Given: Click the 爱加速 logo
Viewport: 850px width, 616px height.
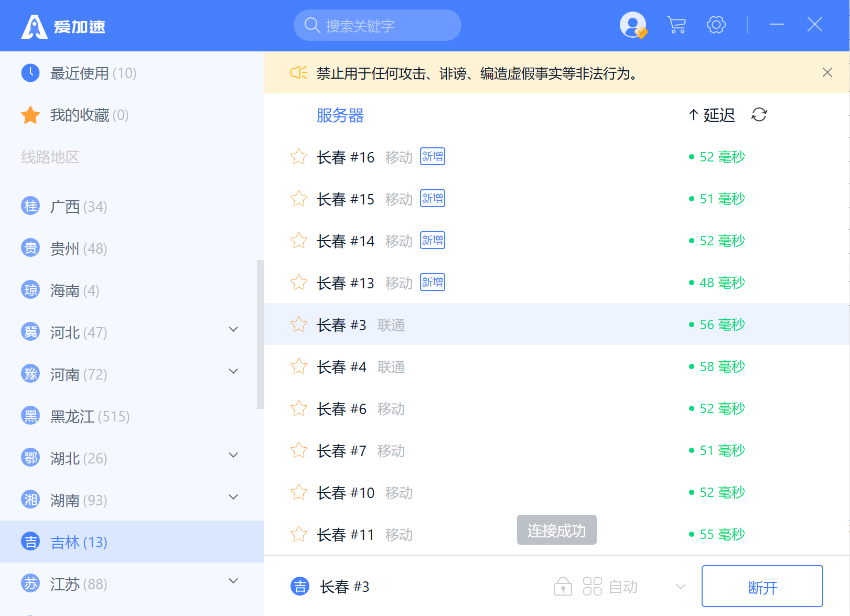Looking at the screenshot, I should click(63, 26).
